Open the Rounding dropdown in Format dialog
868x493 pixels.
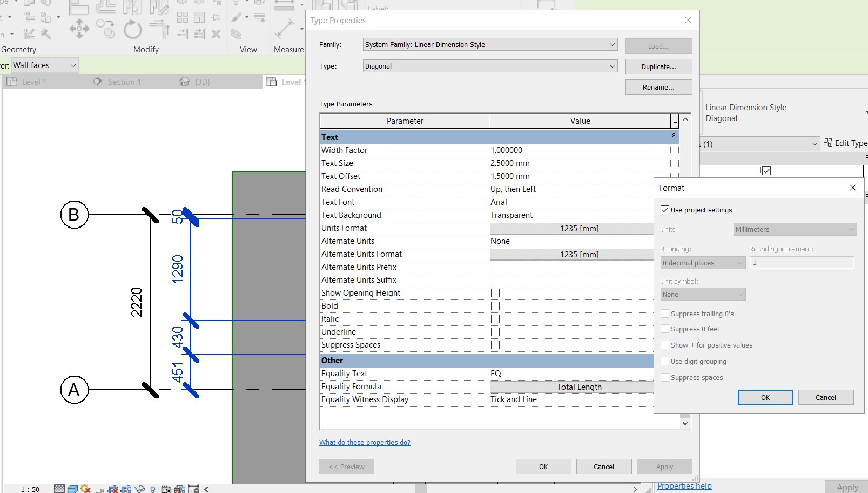[x=703, y=263]
